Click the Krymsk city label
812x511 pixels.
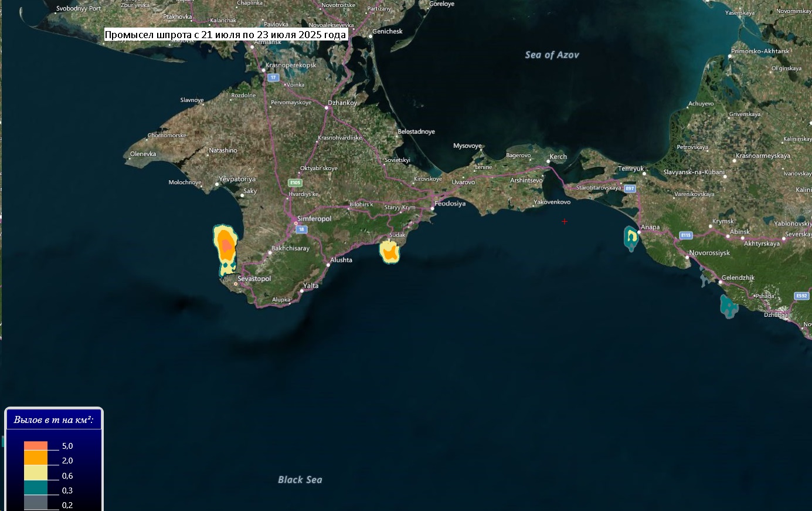point(723,221)
